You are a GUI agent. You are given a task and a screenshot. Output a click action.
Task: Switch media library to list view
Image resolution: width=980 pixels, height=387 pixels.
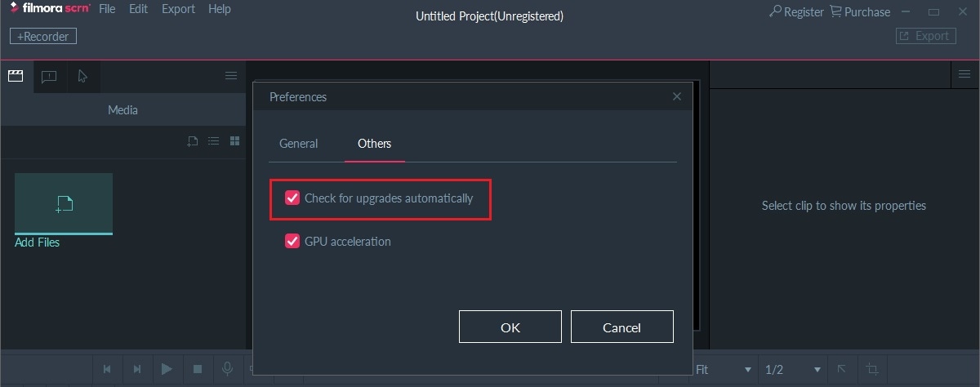pyautogui.click(x=213, y=141)
